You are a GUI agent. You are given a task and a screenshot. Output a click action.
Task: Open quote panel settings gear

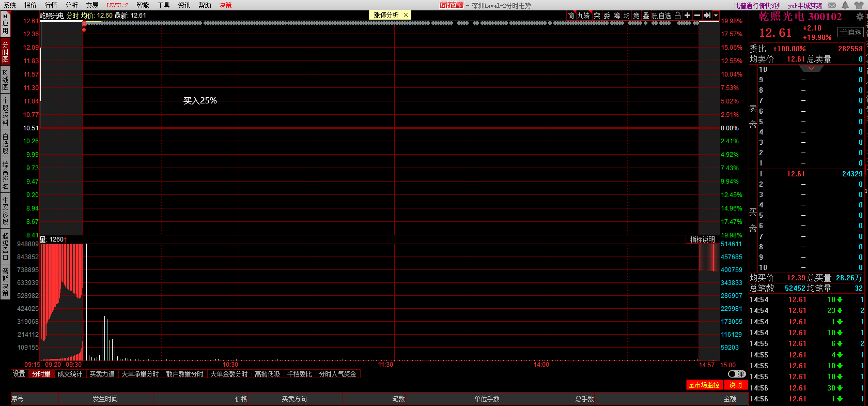point(860,17)
